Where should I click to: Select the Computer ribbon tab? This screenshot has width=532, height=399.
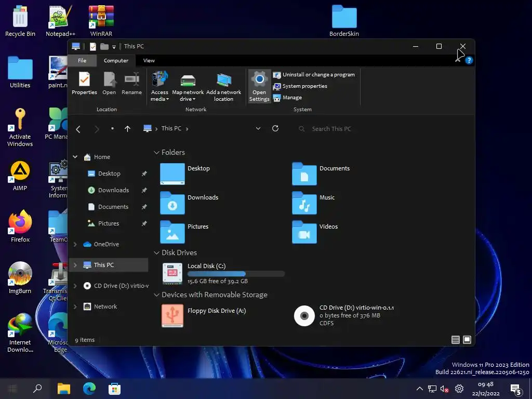[116, 60]
